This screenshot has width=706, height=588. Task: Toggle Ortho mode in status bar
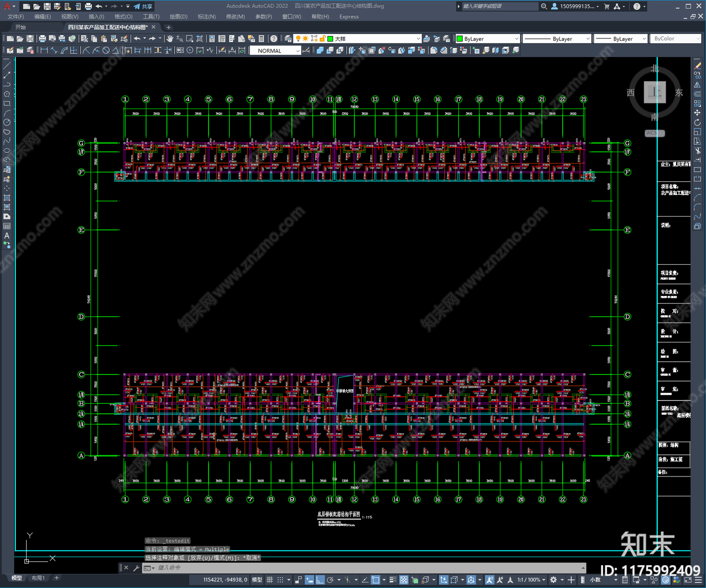click(320, 580)
